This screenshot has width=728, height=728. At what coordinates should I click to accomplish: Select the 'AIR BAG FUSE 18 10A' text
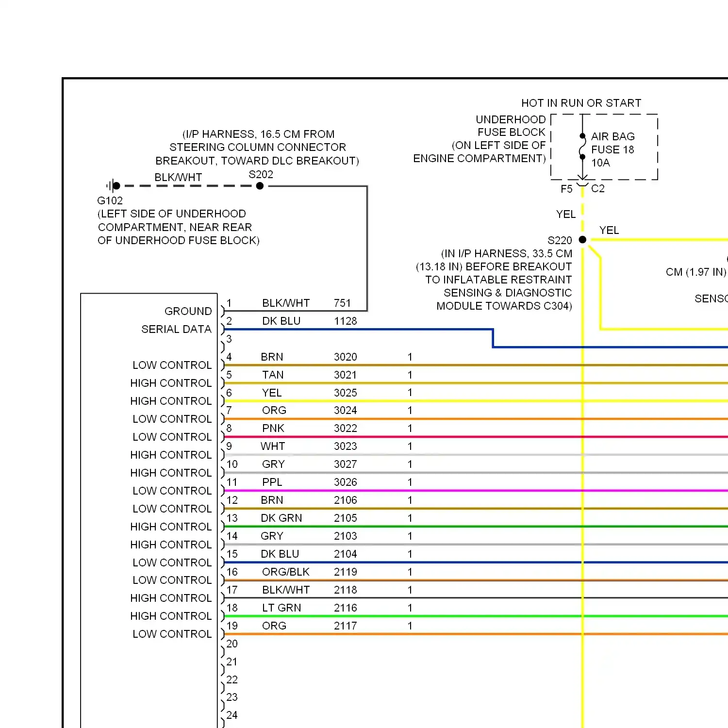(612, 149)
